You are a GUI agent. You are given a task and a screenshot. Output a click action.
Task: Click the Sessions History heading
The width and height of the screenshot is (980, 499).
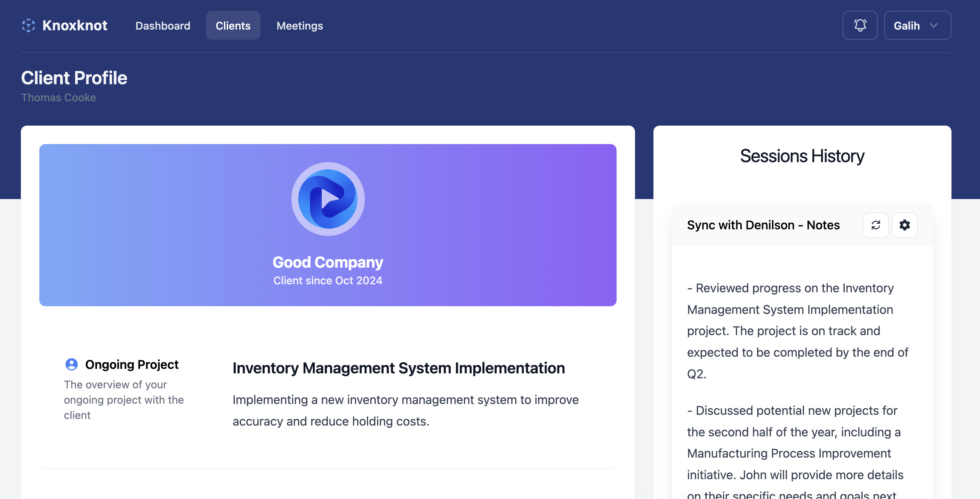pos(802,156)
